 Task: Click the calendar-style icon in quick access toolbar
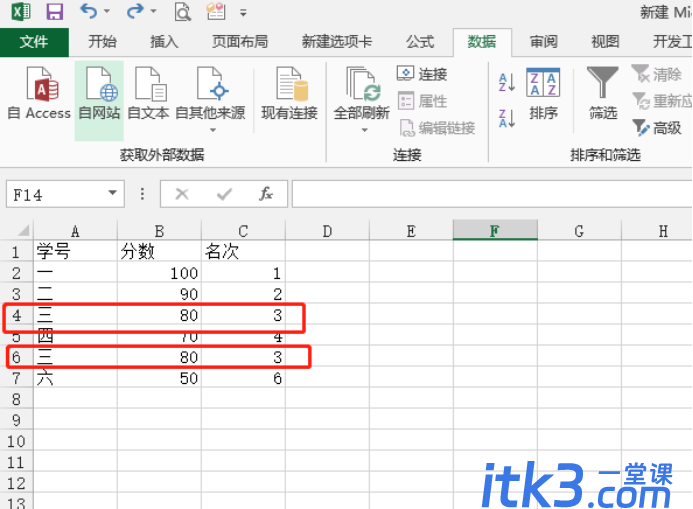[x=216, y=11]
